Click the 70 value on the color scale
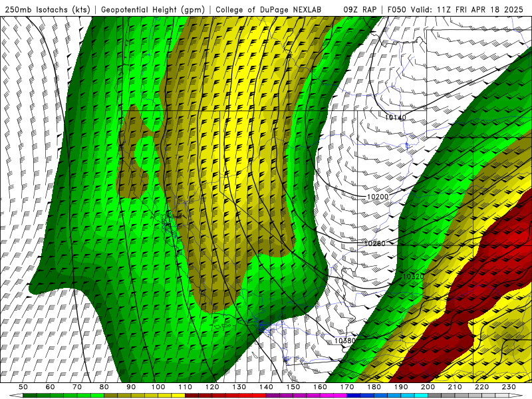The height and width of the screenshot is (399, 532). pyautogui.click(x=77, y=387)
